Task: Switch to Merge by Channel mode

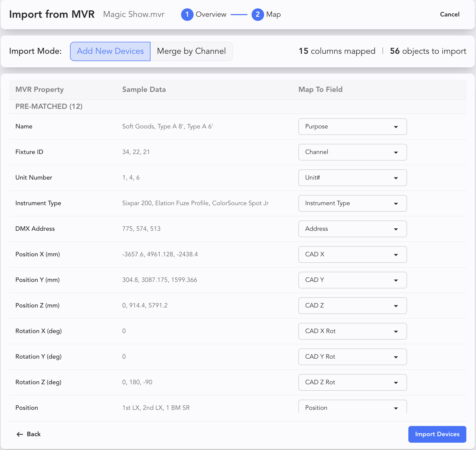Action: [x=191, y=51]
